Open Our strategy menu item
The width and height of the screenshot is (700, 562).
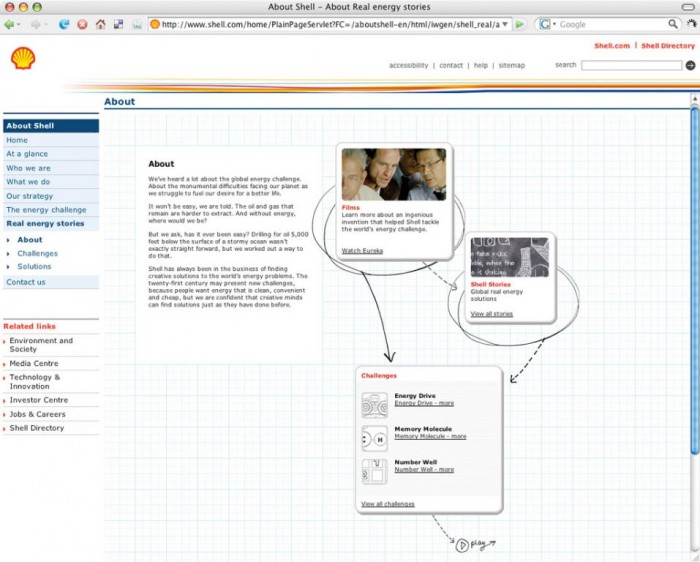(51, 196)
